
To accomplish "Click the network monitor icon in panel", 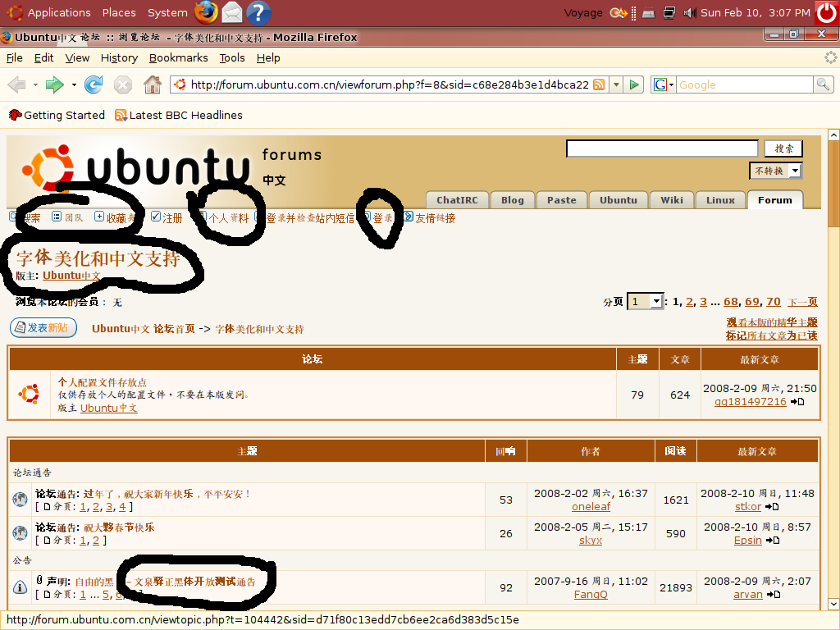I will 669,12.
